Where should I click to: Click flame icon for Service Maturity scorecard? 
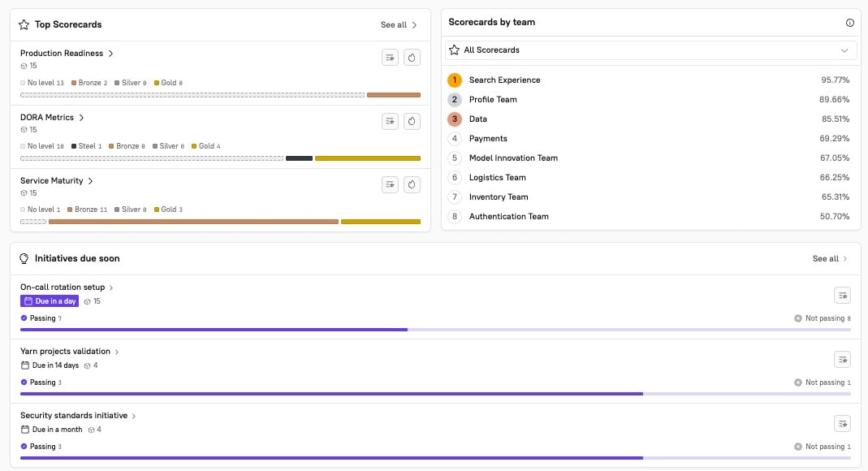coord(412,184)
